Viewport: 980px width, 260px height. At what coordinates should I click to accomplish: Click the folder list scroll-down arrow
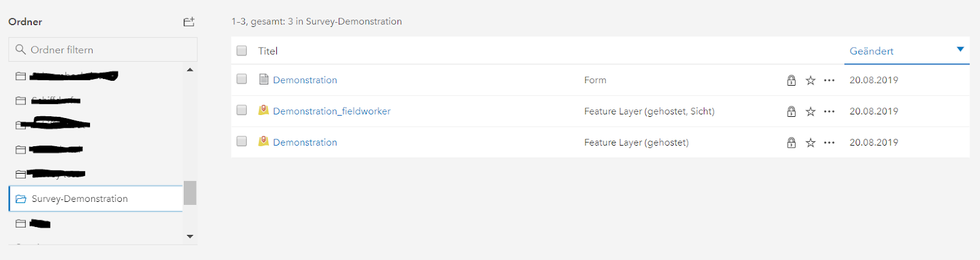(x=190, y=236)
